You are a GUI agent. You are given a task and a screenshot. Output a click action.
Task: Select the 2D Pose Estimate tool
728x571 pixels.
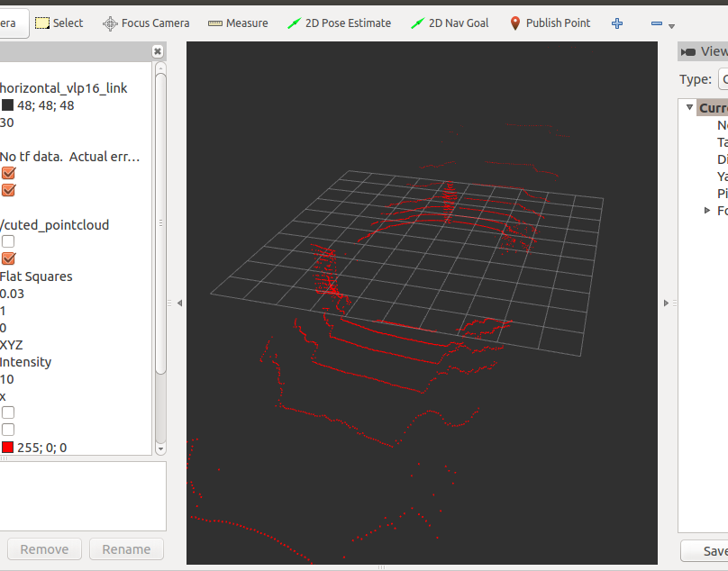coord(339,23)
